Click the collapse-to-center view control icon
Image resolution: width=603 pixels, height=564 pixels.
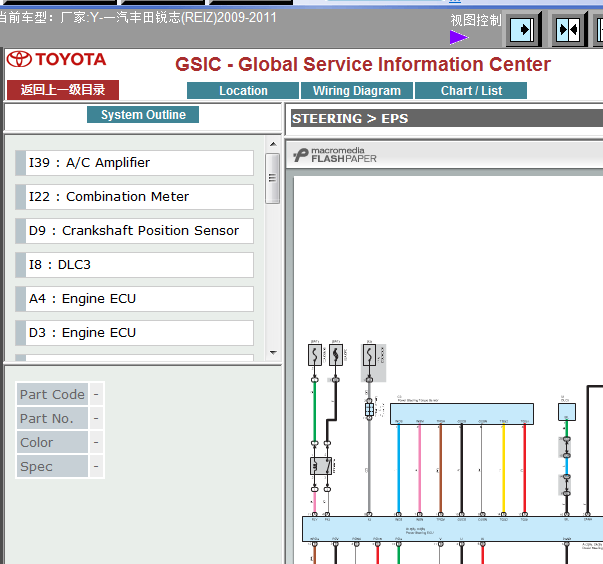[568, 30]
